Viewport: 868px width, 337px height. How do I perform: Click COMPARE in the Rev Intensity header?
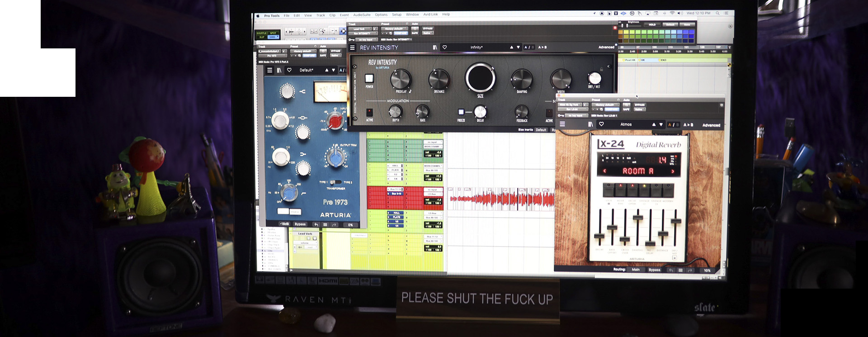pyautogui.click(x=401, y=33)
